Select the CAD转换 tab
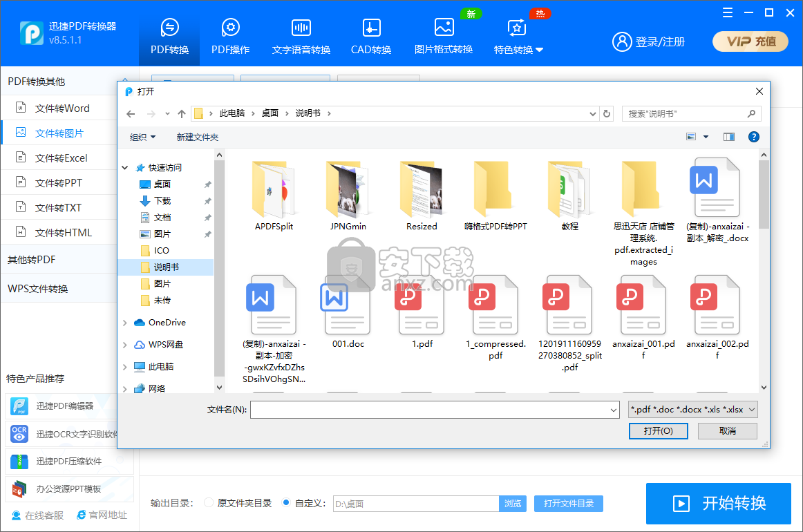The height and width of the screenshot is (532, 803). tap(371, 36)
